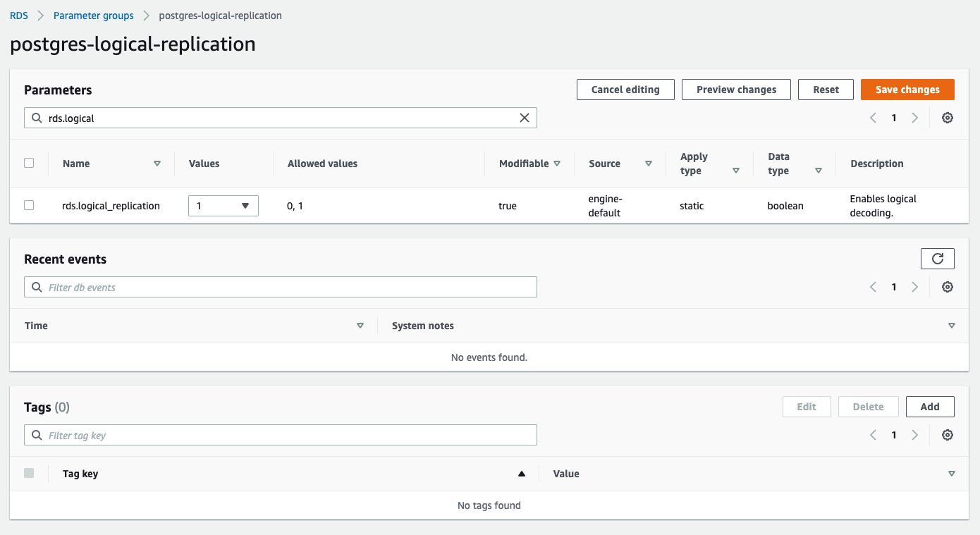Image resolution: width=980 pixels, height=535 pixels.
Task: Tick the rds.logical_replication row checkbox
Action: [29, 205]
